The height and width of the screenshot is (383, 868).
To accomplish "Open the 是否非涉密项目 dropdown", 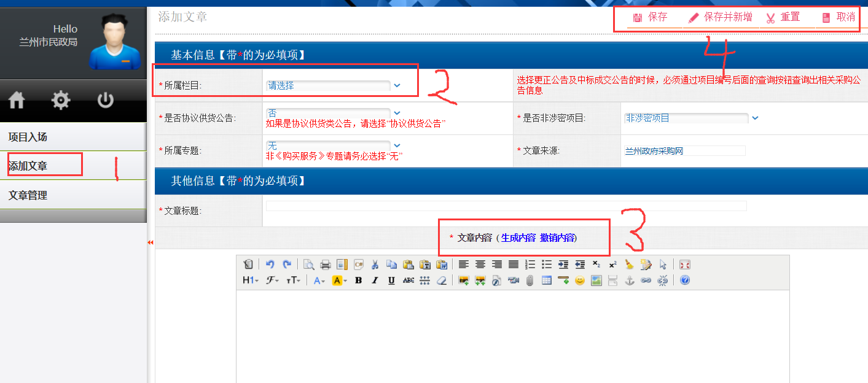I will [x=755, y=118].
